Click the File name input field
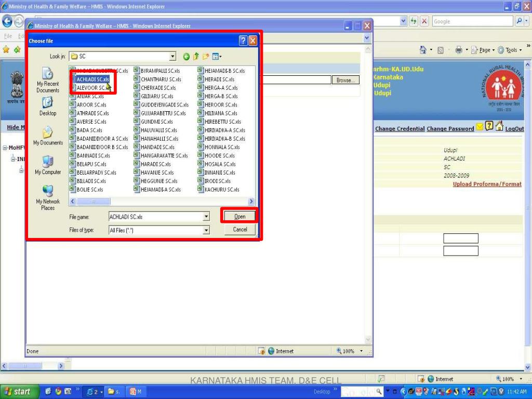Screen dimensions: 532x399 click(156, 217)
